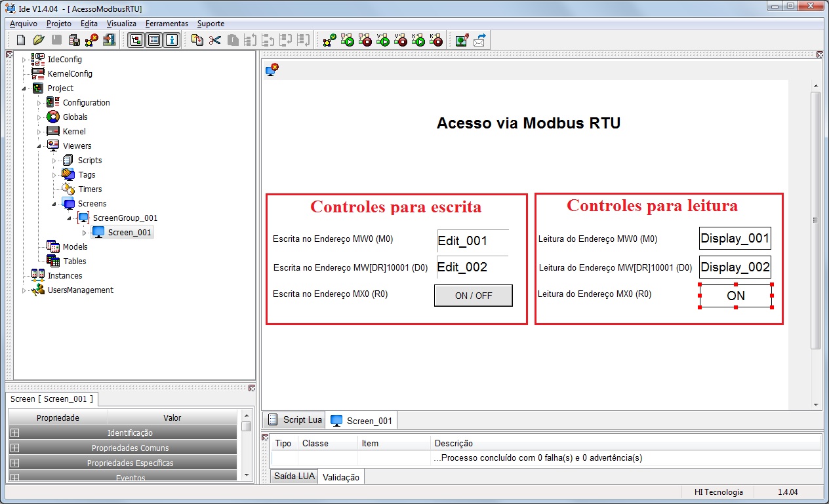This screenshot has height=504, width=829.
Task: Open a project with the folder icon
Action: click(39, 40)
